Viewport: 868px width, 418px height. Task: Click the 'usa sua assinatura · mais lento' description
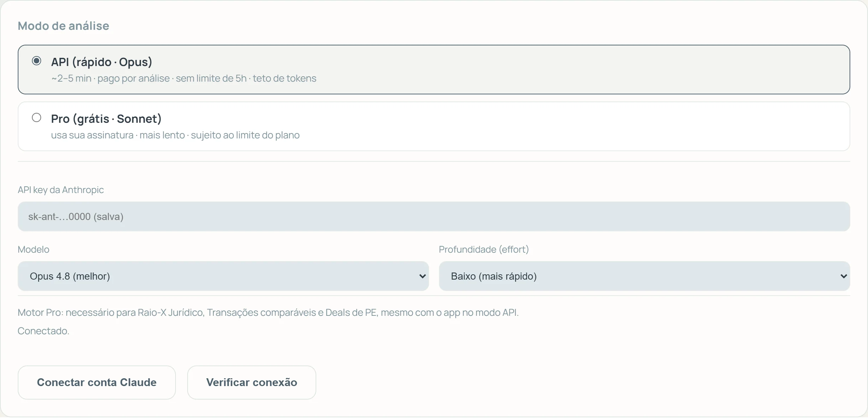(x=176, y=135)
